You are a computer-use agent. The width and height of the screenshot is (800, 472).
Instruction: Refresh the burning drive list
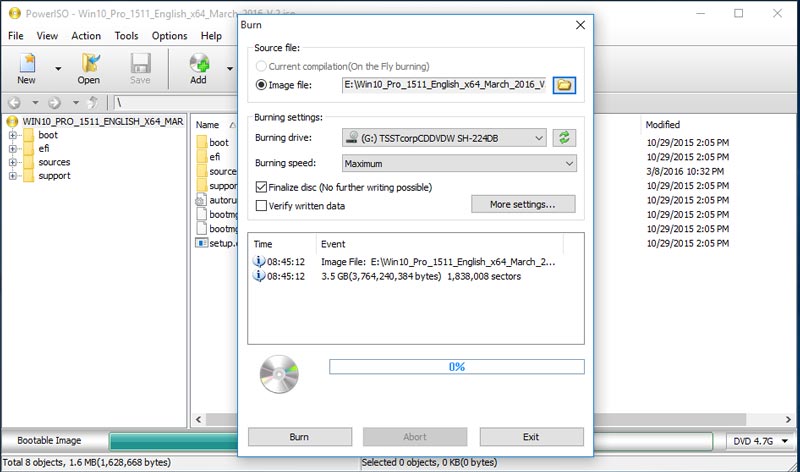point(564,137)
